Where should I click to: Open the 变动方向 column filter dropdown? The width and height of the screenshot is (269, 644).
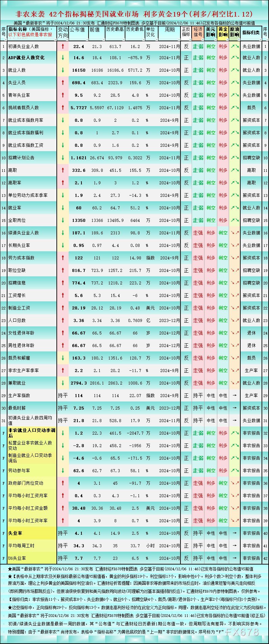(67, 40)
